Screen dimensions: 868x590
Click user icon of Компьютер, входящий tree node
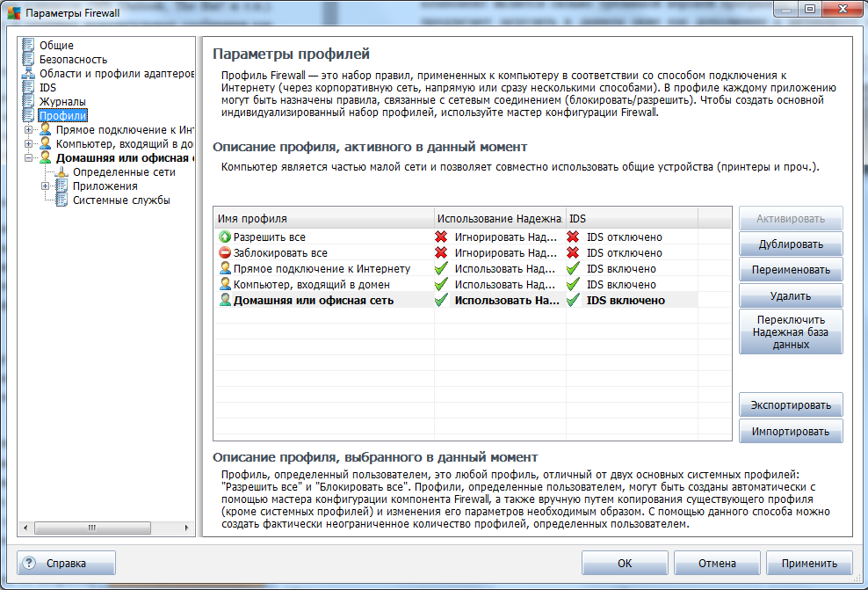click(x=46, y=143)
